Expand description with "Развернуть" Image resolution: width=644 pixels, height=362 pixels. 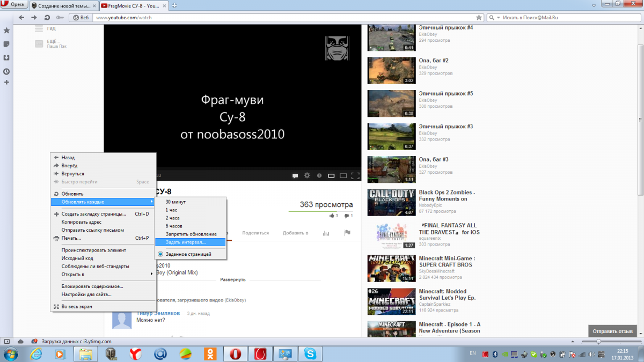pos(233,279)
